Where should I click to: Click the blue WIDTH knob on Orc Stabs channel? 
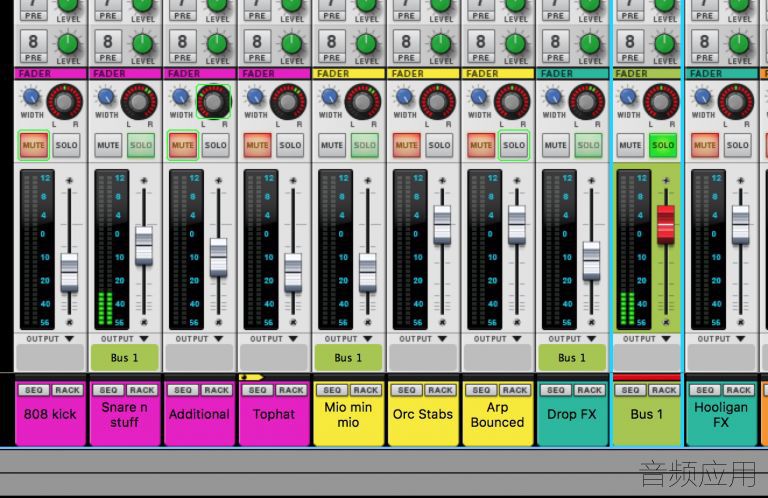(405, 97)
